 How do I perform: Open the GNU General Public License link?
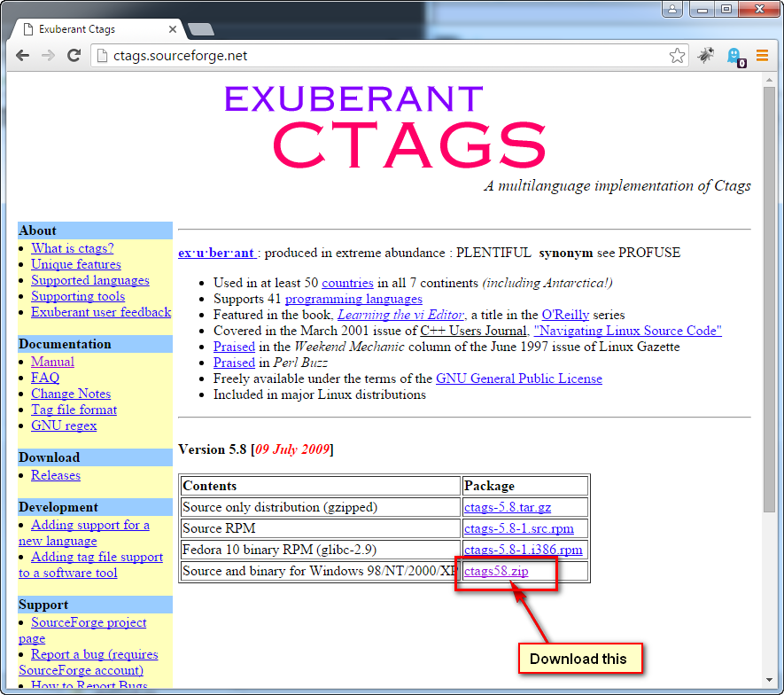519,379
